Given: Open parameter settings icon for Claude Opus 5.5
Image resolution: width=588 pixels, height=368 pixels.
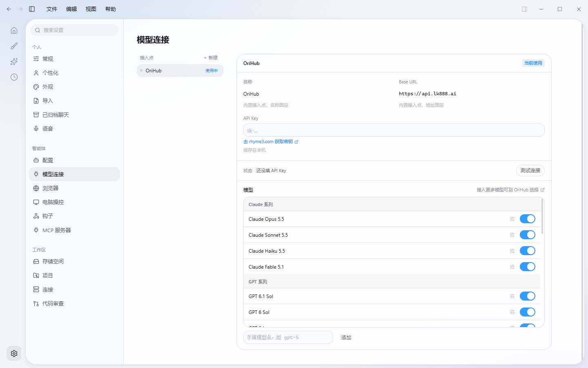Looking at the screenshot, I should pos(512,219).
